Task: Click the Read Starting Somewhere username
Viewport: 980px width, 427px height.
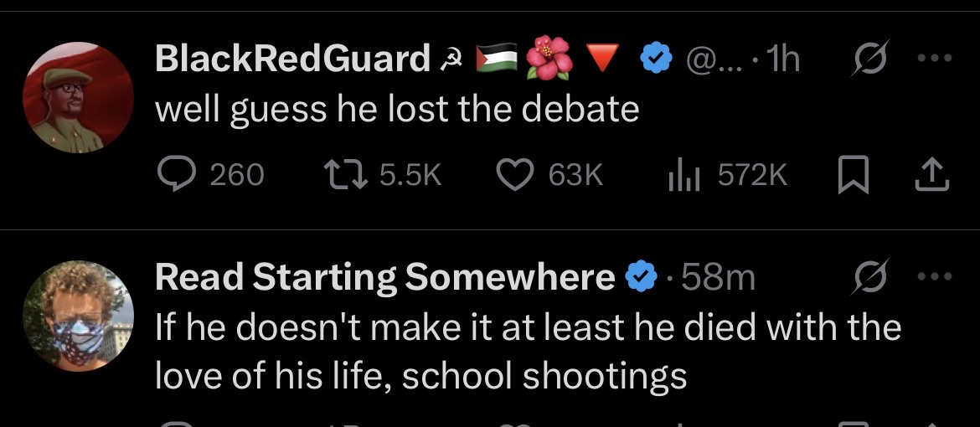Action: 384,277
